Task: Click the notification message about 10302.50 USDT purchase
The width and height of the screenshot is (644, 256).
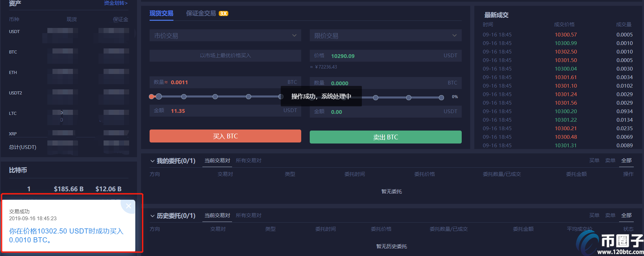Action: (66, 235)
